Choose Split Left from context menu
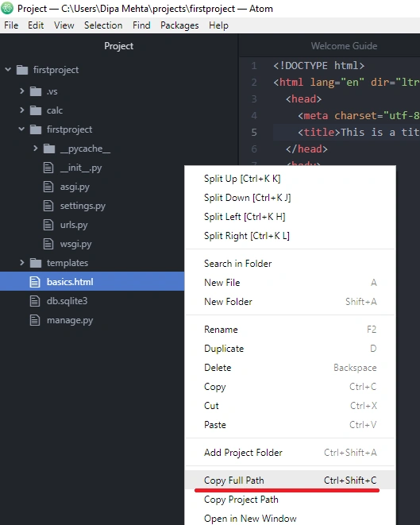 (291, 217)
